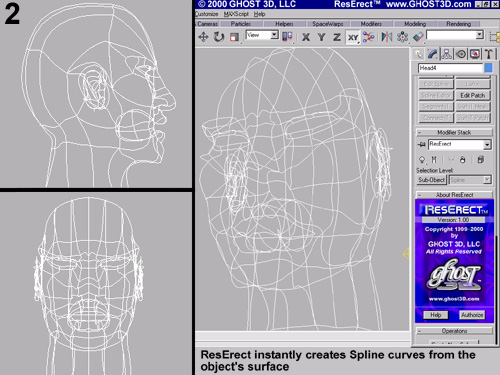
Task: Switch to the Modifiers tab
Action: pyautogui.click(x=371, y=24)
